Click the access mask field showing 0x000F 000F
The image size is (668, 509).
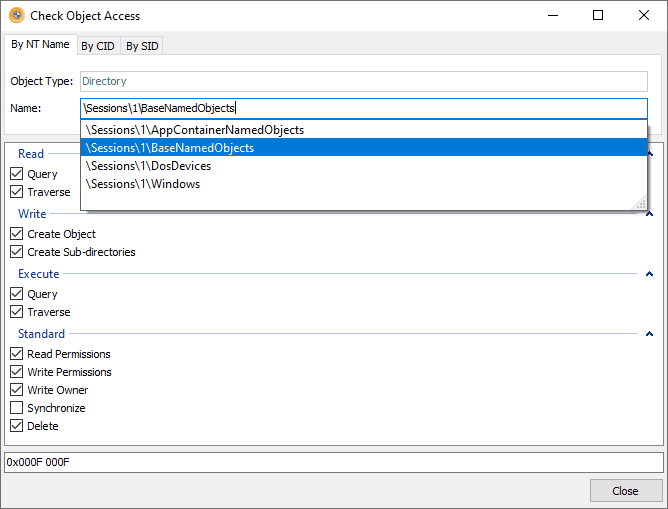click(333, 462)
